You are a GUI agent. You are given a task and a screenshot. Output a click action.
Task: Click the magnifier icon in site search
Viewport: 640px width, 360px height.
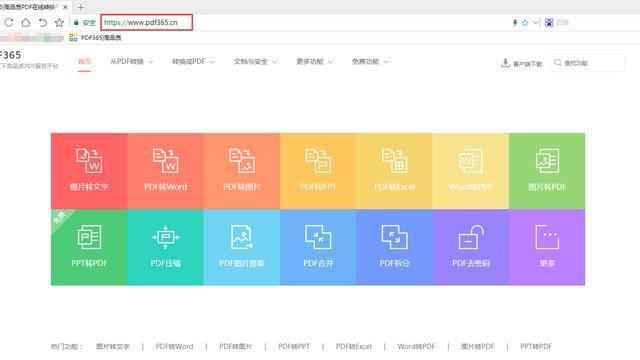click(x=558, y=62)
